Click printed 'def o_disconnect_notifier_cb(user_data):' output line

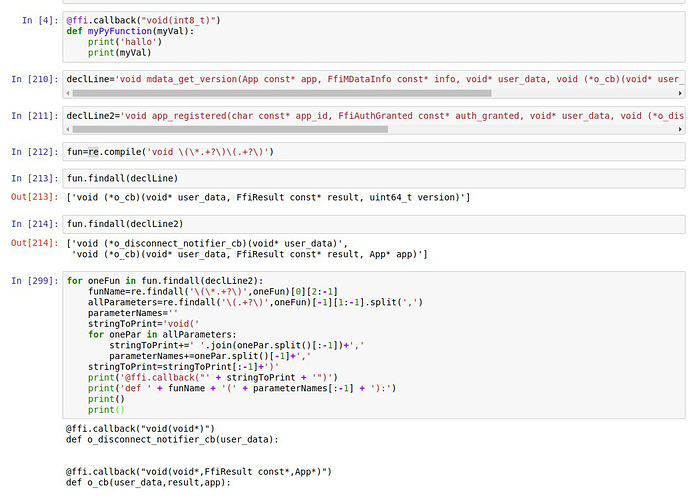tap(170, 439)
